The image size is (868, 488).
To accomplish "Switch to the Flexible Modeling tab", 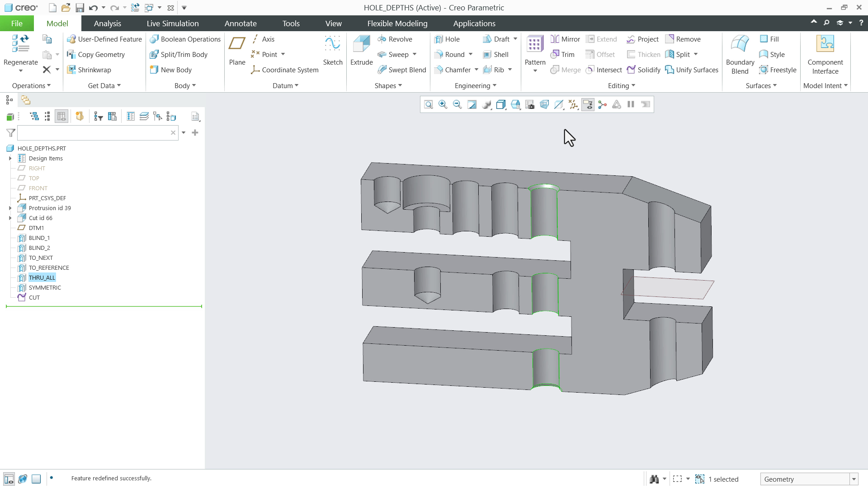I will pyautogui.click(x=397, y=23).
